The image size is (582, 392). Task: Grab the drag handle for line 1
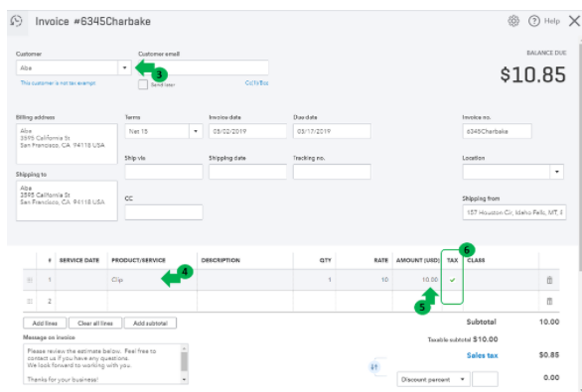(30, 280)
